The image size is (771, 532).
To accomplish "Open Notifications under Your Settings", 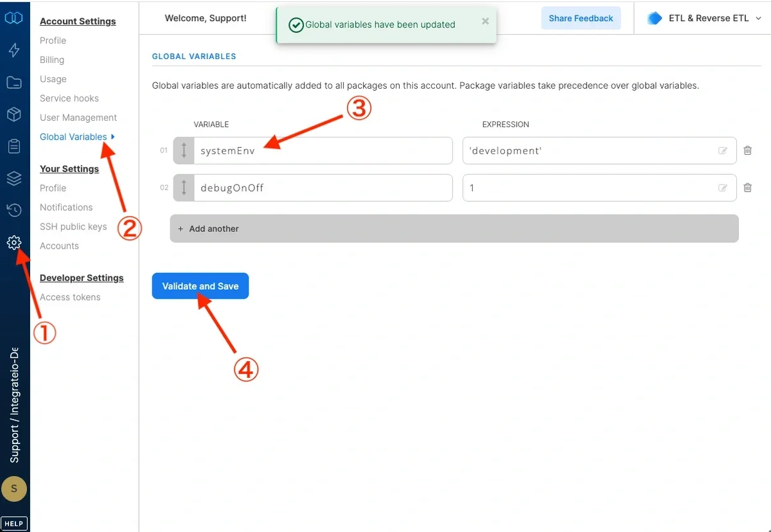I will click(x=66, y=207).
